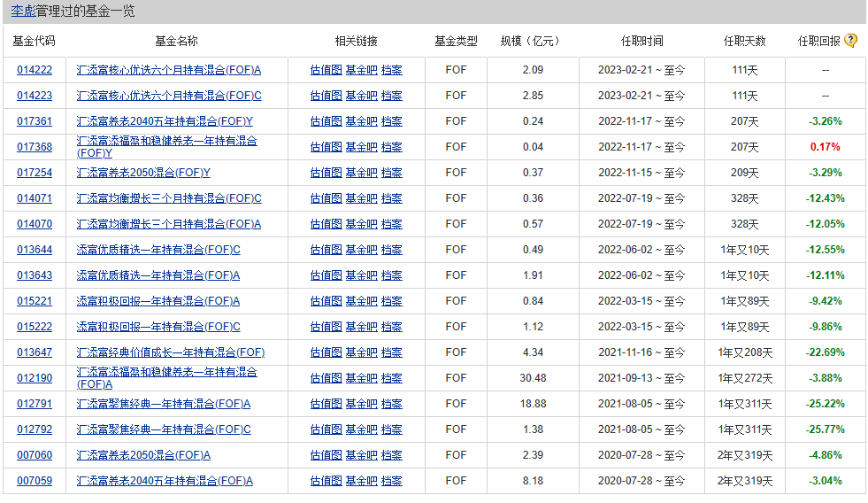Open 档案 link in the 007059 row
Viewport: 868px width, 503px height.
[392, 481]
